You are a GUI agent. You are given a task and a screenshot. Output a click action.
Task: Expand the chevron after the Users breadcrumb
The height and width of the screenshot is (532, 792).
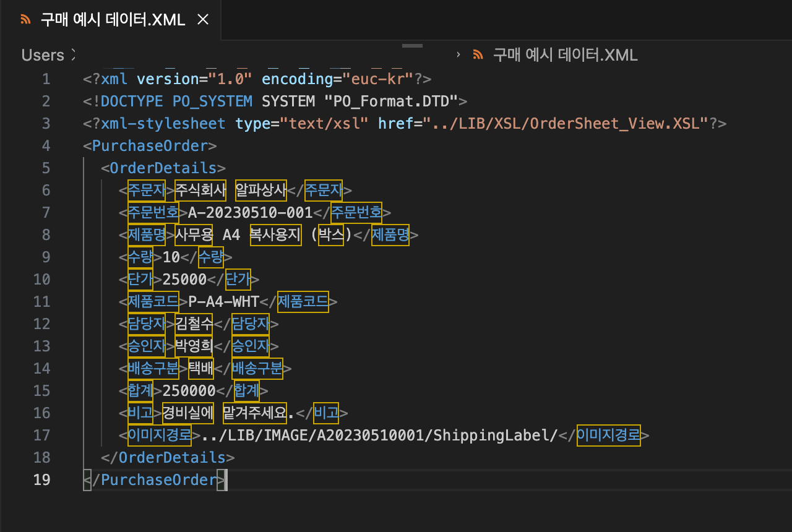coord(73,55)
